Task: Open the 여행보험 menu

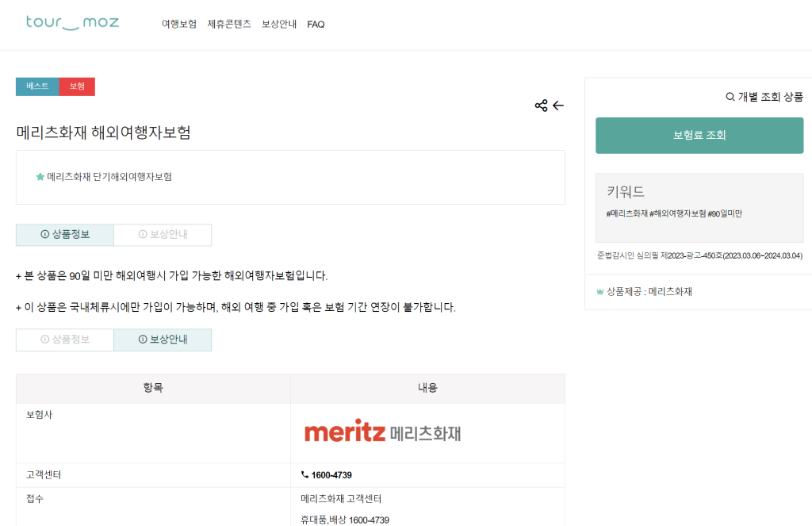Action: [x=179, y=24]
